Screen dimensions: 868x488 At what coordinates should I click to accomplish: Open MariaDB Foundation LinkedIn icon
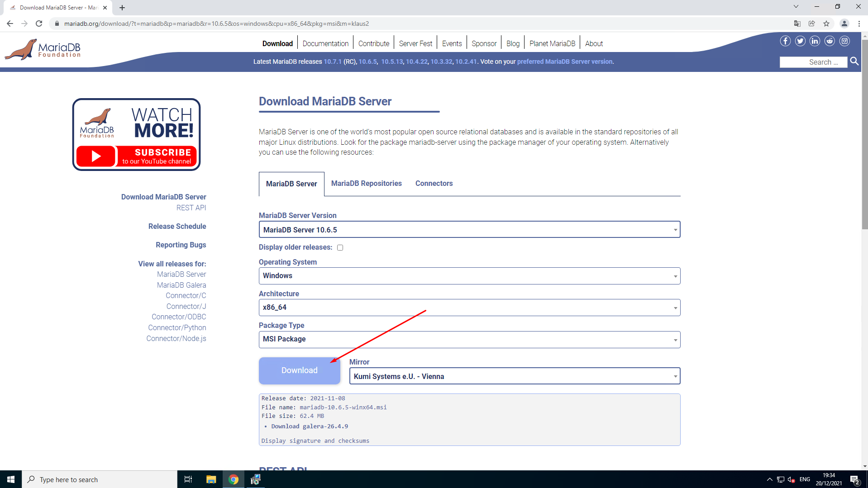pos(815,41)
